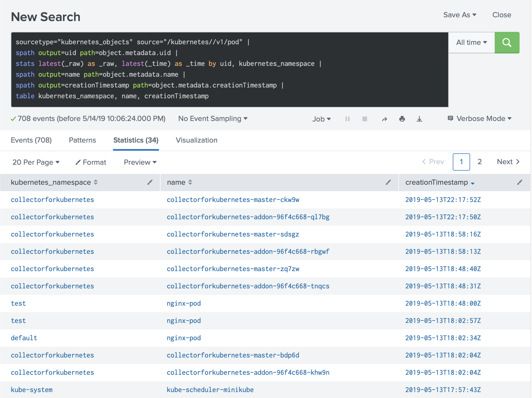Click timestamp 2019-05-13T18:58:16Z

(443, 234)
